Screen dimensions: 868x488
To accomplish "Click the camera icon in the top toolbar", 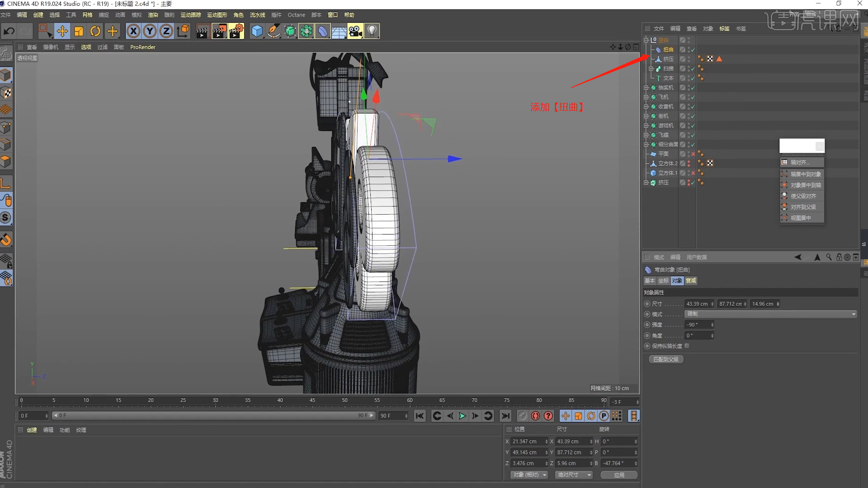I will coord(355,31).
